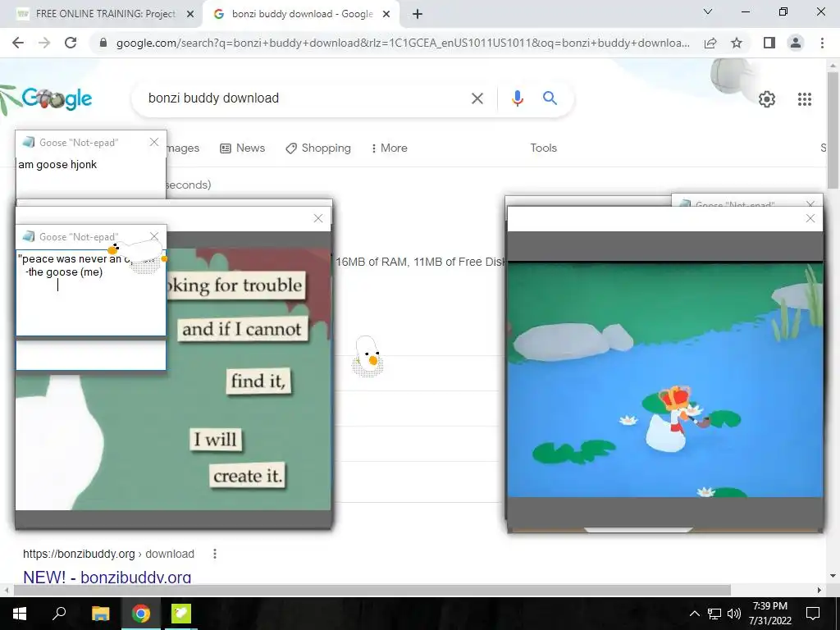
Task: Click the '-the goose (me)' text line
Action: (x=64, y=272)
